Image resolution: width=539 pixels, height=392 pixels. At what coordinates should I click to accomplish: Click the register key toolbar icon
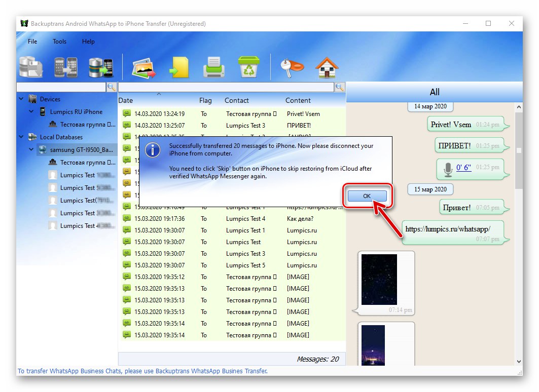pyautogui.click(x=292, y=67)
